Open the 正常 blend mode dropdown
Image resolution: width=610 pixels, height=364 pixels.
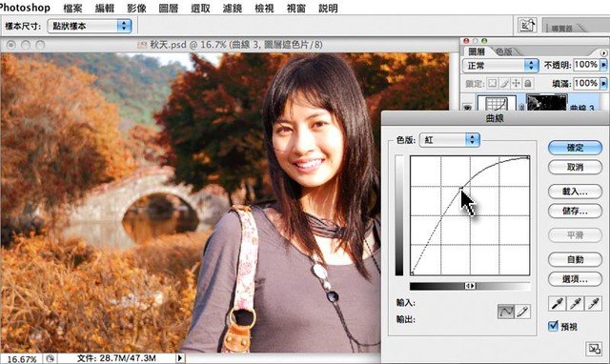click(x=500, y=66)
